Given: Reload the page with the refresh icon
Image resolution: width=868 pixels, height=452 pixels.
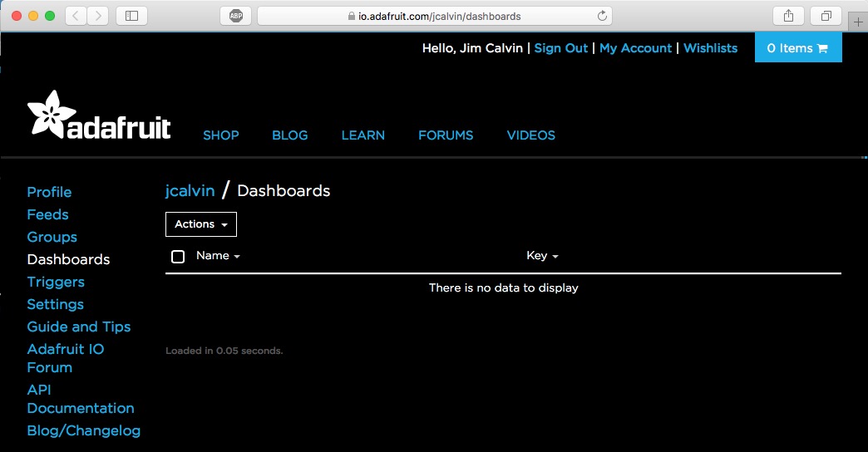Looking at the screenshot, I should click(602, 16).
